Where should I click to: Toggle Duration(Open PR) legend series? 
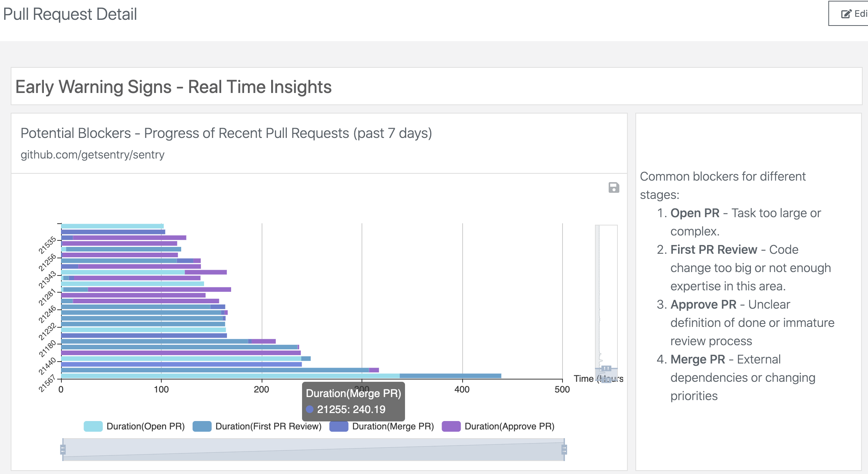pyautogui.click(x=145, y=426)
